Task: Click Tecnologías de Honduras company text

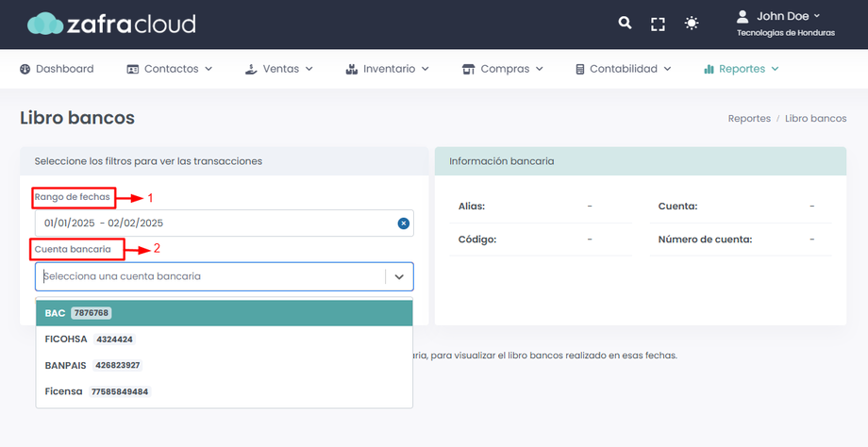Action: point(786,33)
